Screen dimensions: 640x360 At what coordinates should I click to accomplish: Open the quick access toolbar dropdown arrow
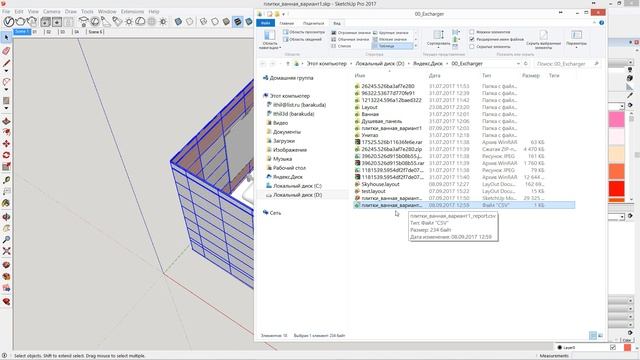click(x=284, y=14)
